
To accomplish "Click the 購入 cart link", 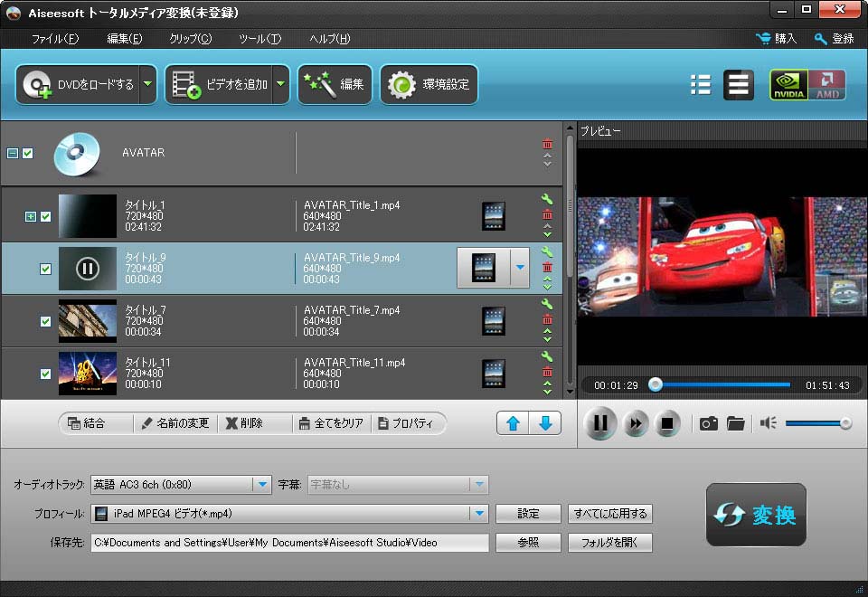I will tap(776, 38).
